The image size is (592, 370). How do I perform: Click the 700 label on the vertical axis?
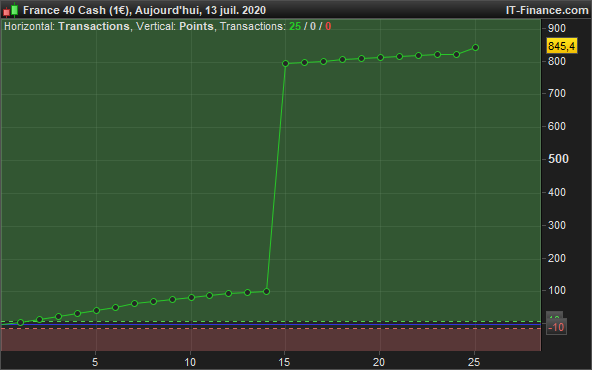(x=557, y=93)
